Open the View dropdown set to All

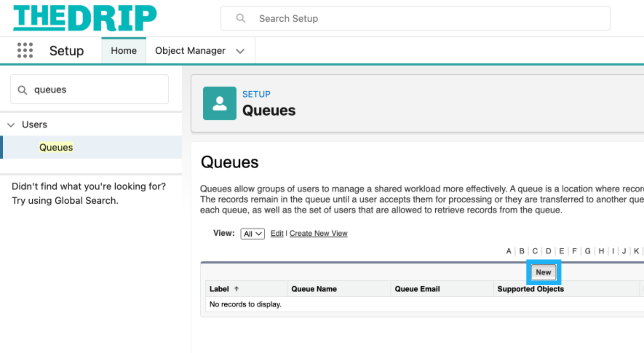(x=253, y=234)
